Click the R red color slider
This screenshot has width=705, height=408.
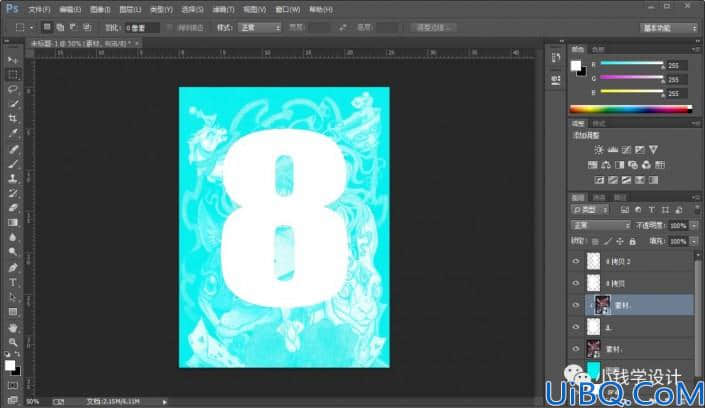click(x=631, y=64)
